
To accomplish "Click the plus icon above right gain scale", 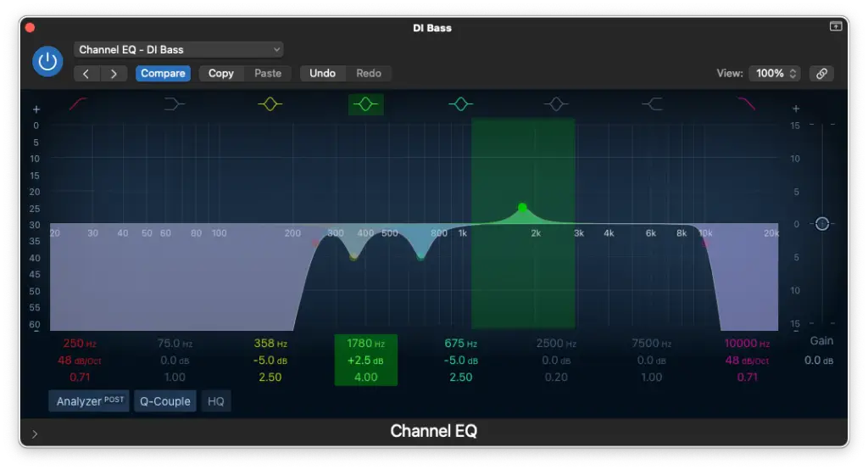I will tap(795, 109).
